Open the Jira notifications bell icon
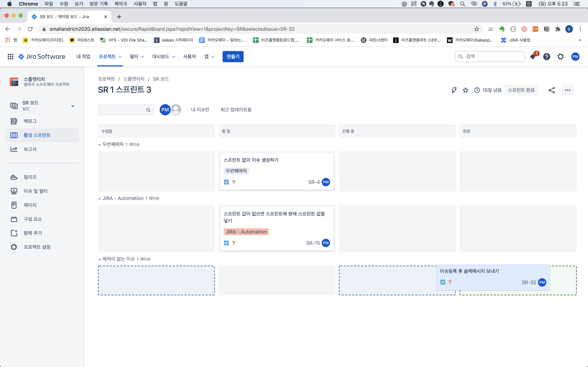 pyautogui.click(x=533, y=57)
